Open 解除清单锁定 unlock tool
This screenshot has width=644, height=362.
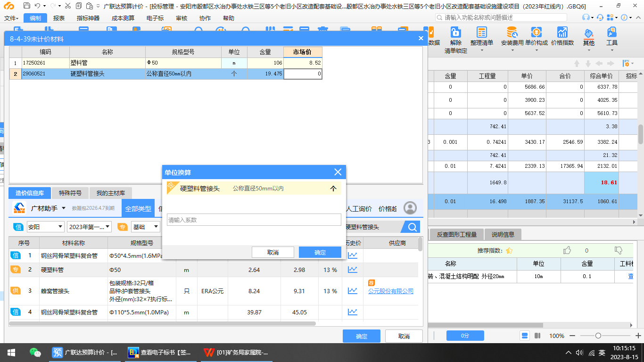[456, 40]
